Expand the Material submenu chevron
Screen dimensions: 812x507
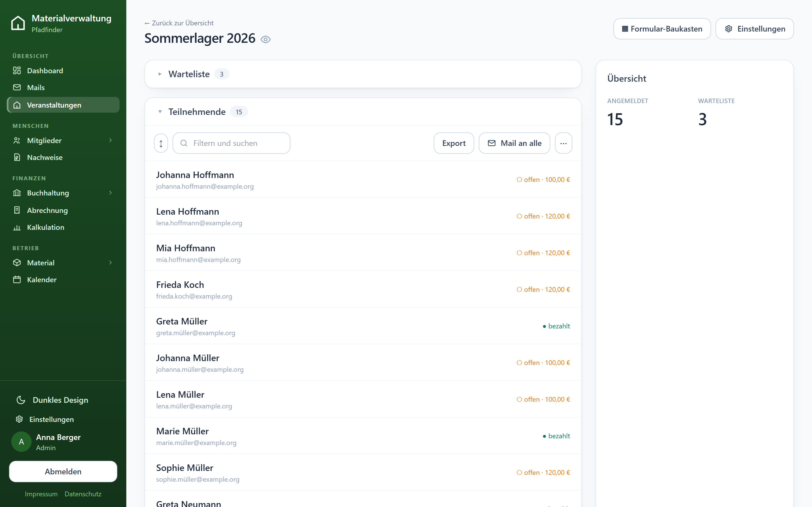(x=111, y=263)
